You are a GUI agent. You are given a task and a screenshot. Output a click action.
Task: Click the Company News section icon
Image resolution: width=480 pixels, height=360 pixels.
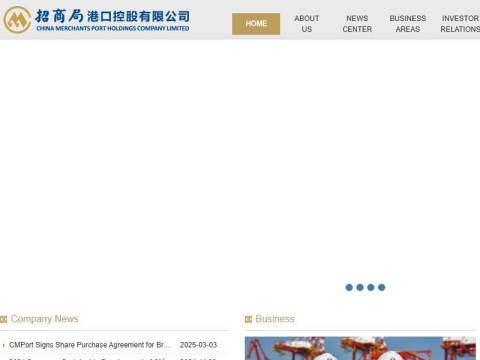(x=4, y=319)
